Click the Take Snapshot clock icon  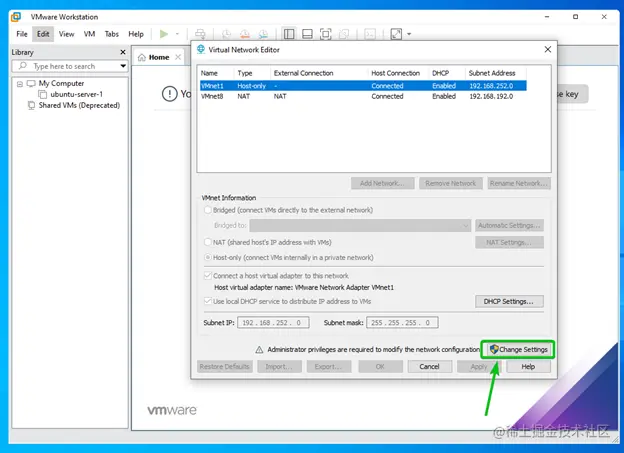[226, 34]
